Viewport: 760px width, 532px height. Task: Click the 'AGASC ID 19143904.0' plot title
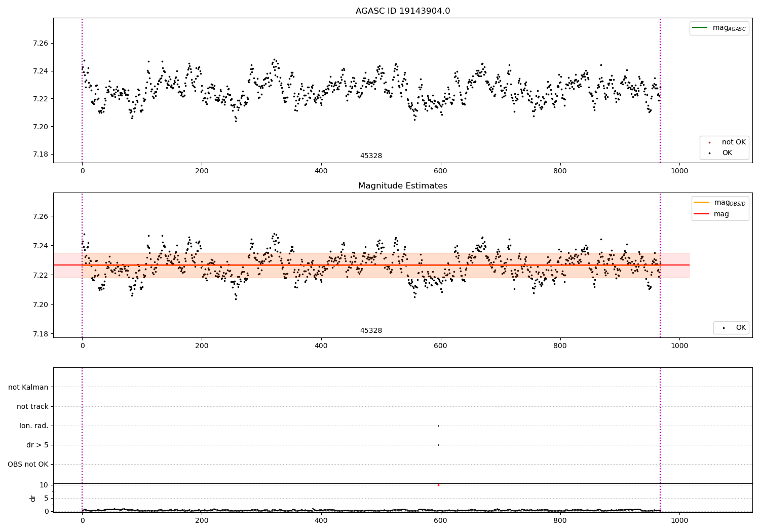[x=403, y=11]
